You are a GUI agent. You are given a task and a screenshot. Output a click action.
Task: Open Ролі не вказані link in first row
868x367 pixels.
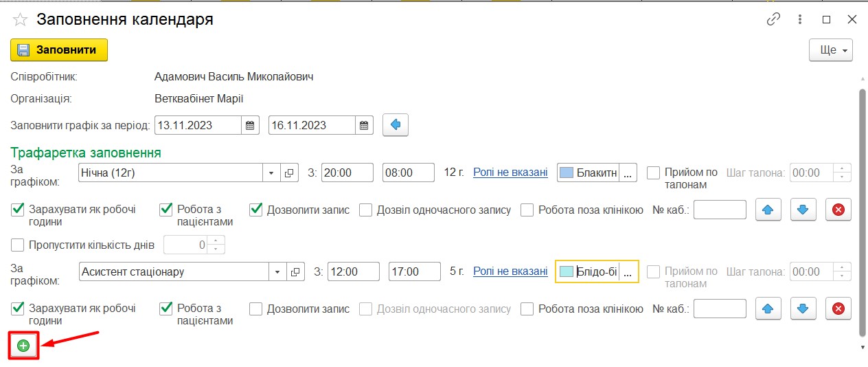510,173
